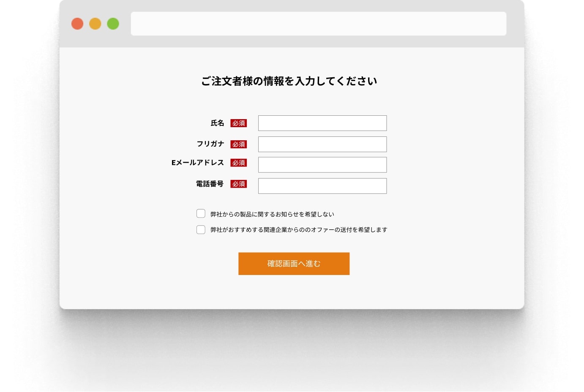This screenshot has width=584, height=392.
Task: Click the 必須 badge beside 氏名
Action: pyautogui.click(x=238, y=123)
